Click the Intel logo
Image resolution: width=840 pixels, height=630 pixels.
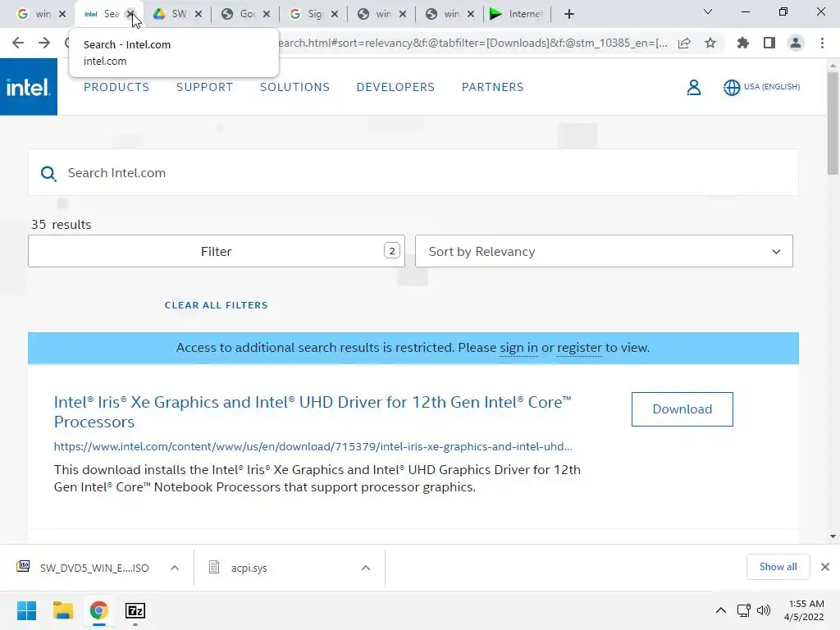[29, 87]
